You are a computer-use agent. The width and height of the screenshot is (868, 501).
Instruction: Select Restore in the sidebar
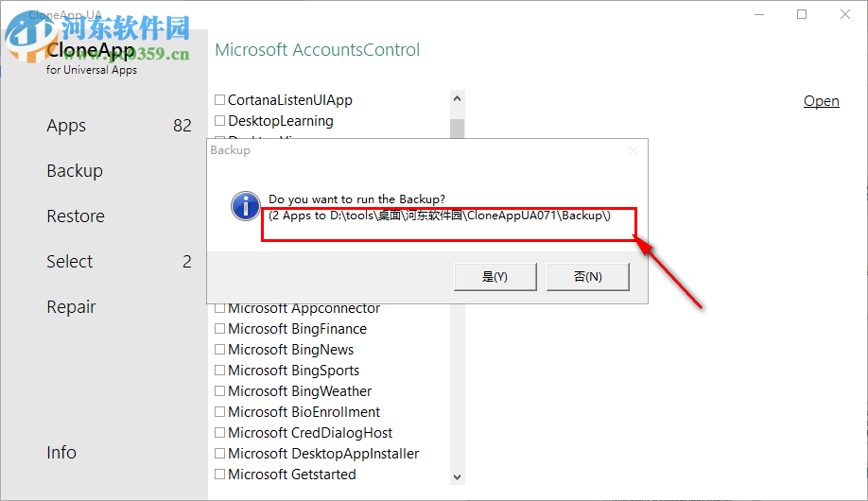point(76,216)
